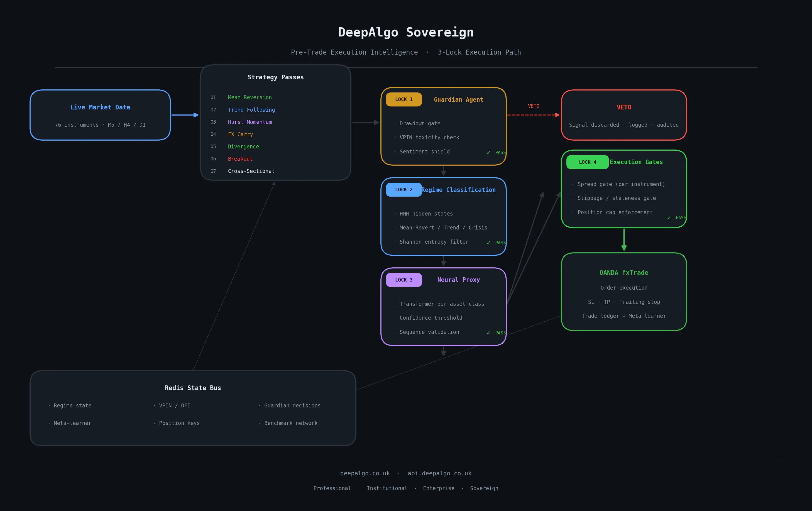The image size is (812, 511).
Task: Click 'Mean-Revert / Trend / Crisis' item
Action: 443,228
